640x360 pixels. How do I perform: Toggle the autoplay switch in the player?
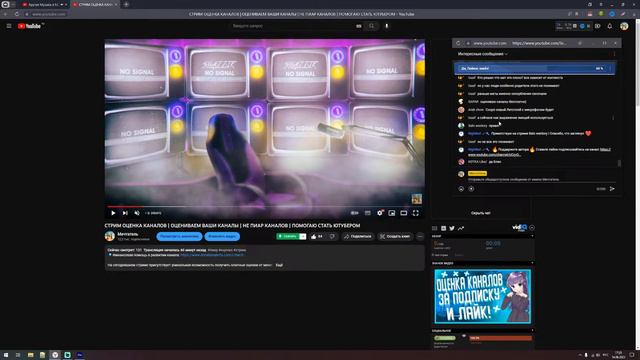pyautogui.click(x=355, y=213)
